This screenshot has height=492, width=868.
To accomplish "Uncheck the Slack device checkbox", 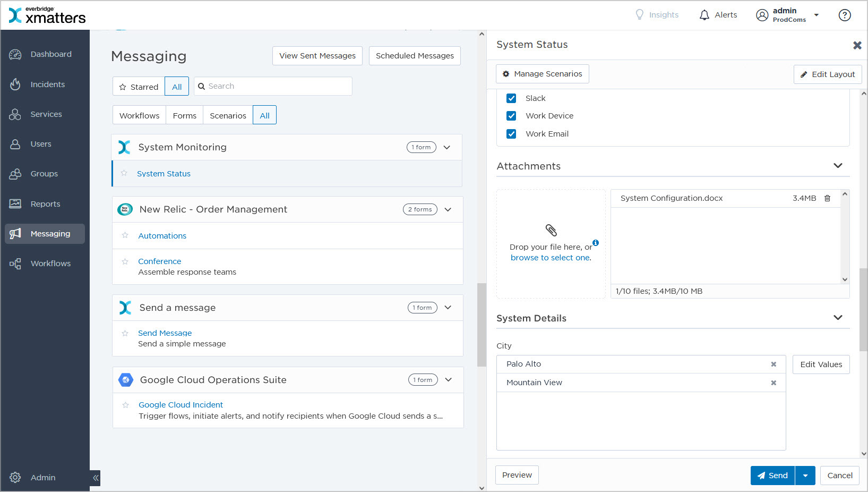I will [511, 98].
